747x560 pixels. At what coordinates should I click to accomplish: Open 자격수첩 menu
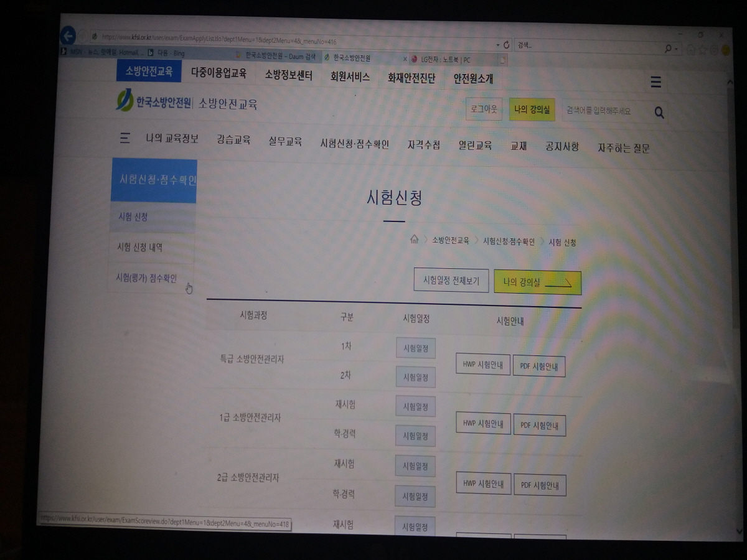point(423,145)
